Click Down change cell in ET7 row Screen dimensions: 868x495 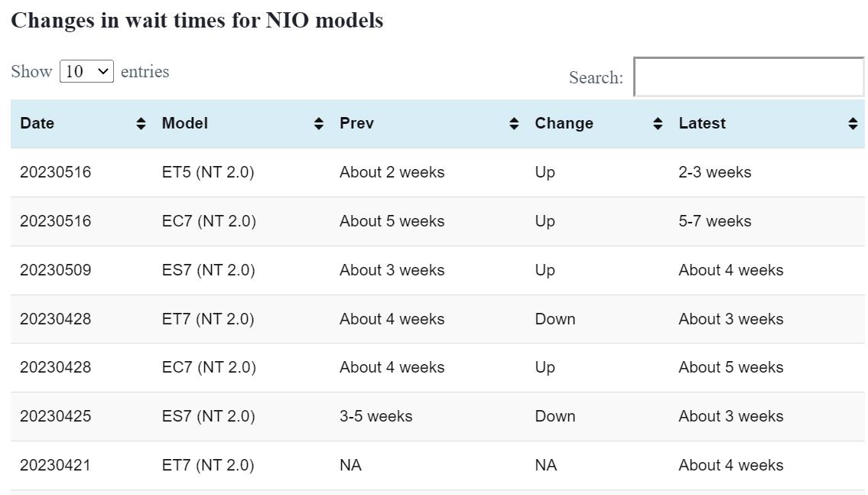click(x=555, y=319)
